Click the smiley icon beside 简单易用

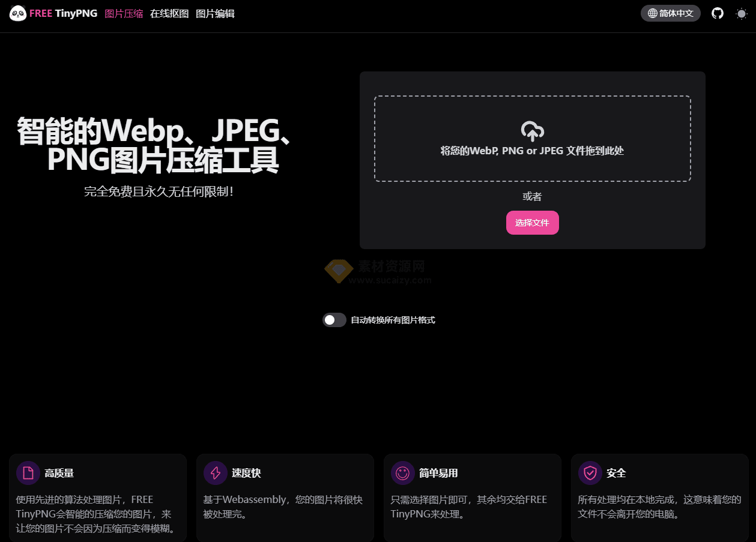pos(402,473)
